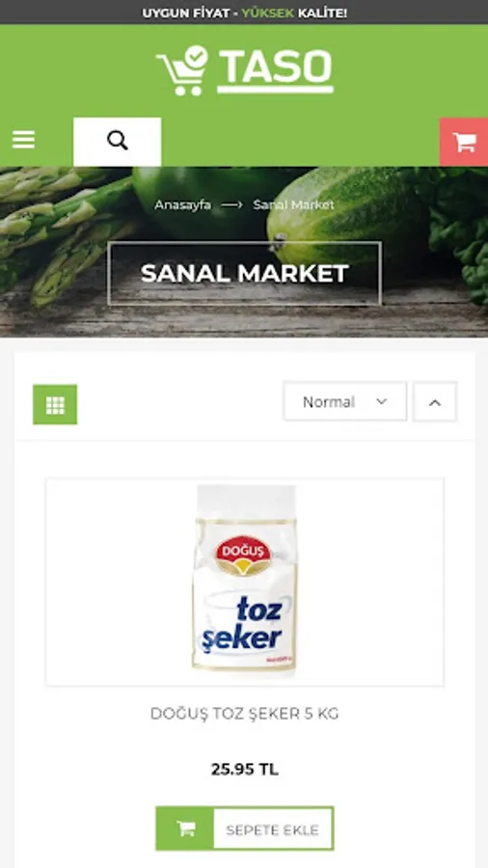This screenshot has width=488, height=868.
Task: Click cart icon beside Sepete Ekle
Action: [186, 828]
